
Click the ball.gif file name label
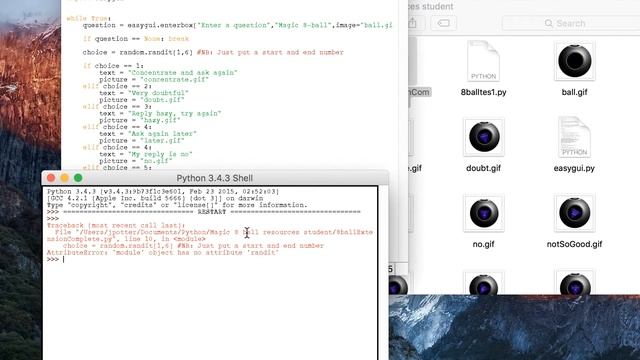tap(574, 92)
